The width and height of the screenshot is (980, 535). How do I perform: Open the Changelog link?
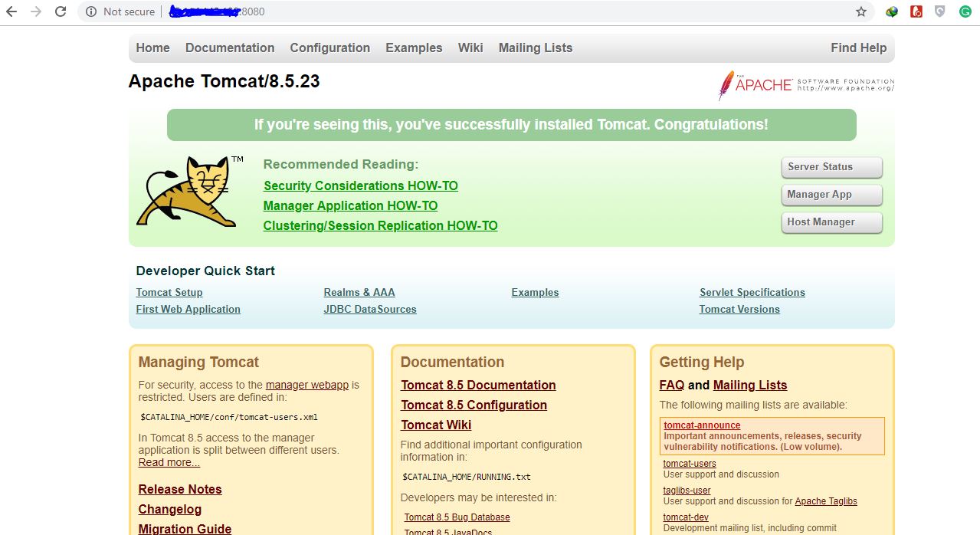coord(170,509)
